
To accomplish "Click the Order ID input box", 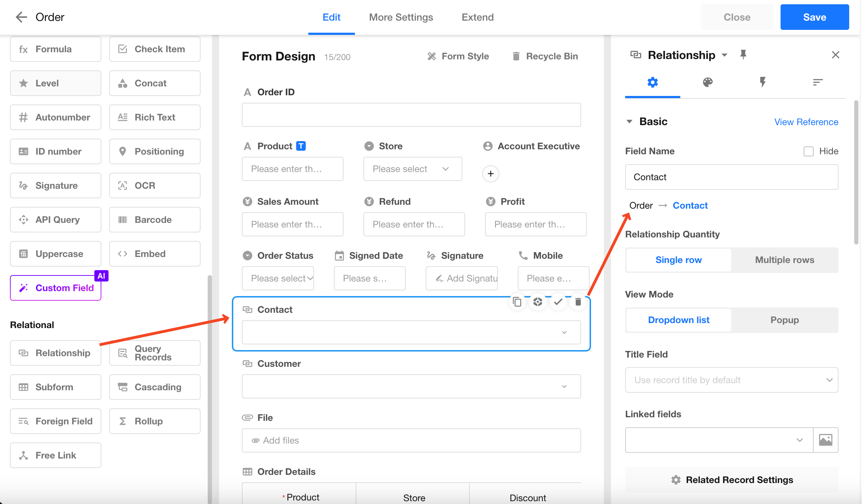I will coord(411,115).
